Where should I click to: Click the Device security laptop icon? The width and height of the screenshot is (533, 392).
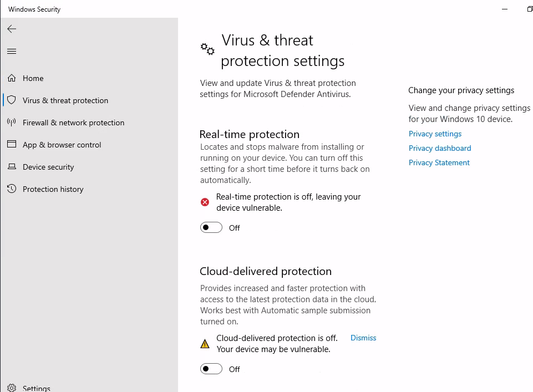coord(12,166)
